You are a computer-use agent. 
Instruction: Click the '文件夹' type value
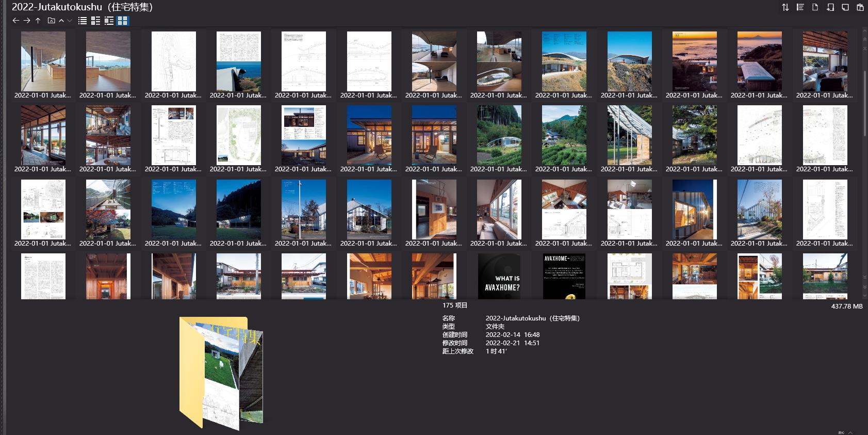pos(495,327)
